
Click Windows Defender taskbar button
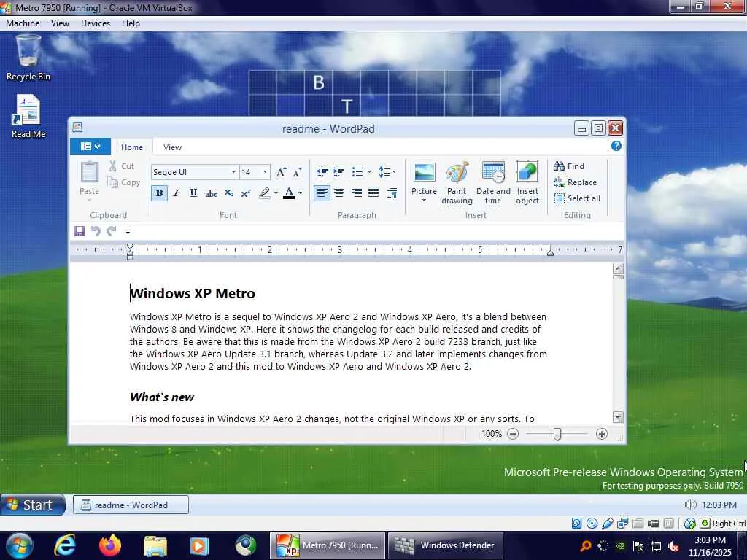click(x=446, y=545)
